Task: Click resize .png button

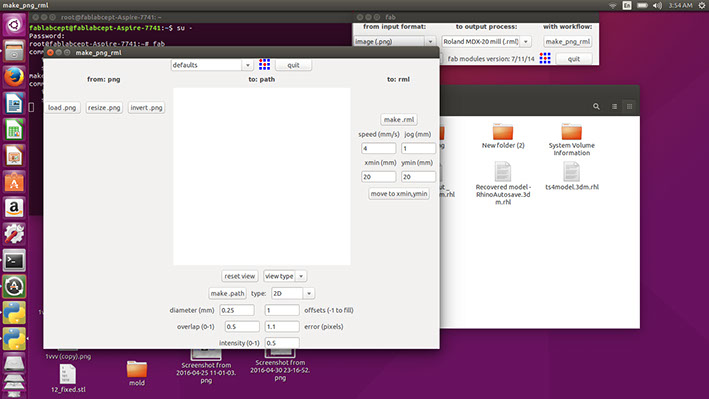Action: pyautogui.click(x=104, y=108)
